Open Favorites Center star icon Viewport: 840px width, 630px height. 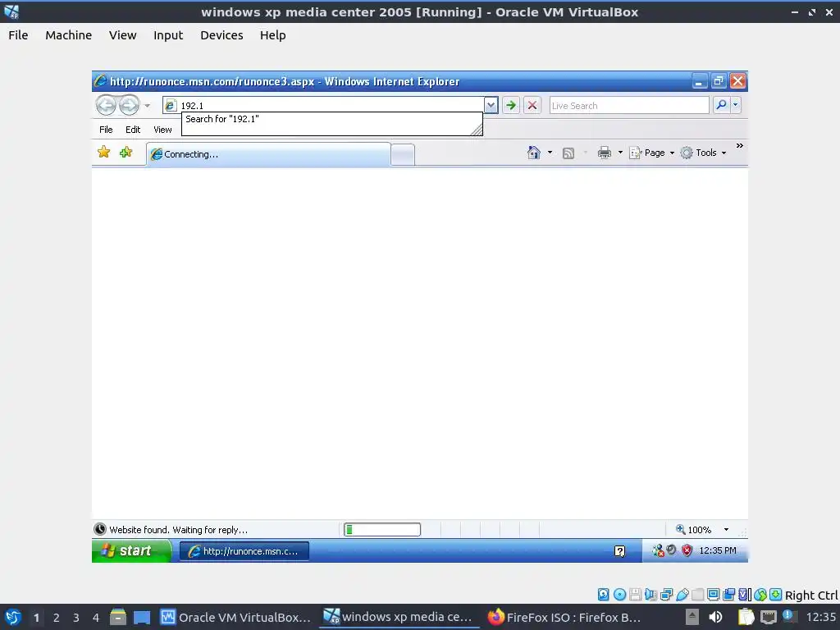[x=104, y=153]
